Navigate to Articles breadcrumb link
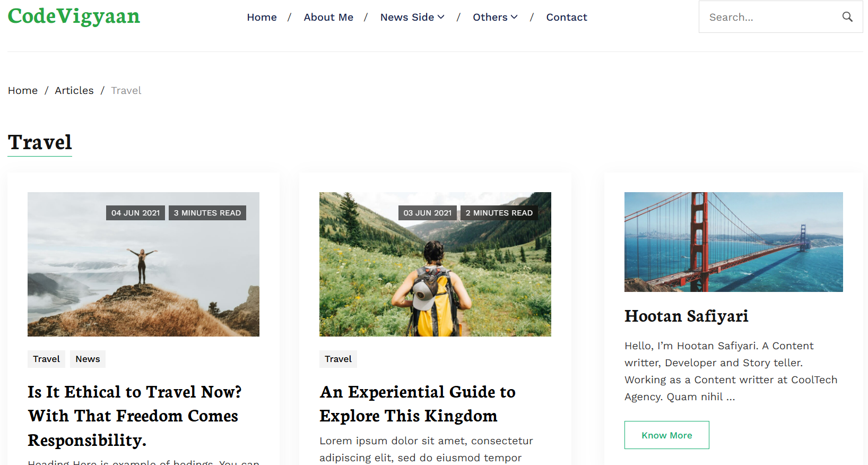Image resolution: width=868 pixels, height=465 pixels. [74, 91]
